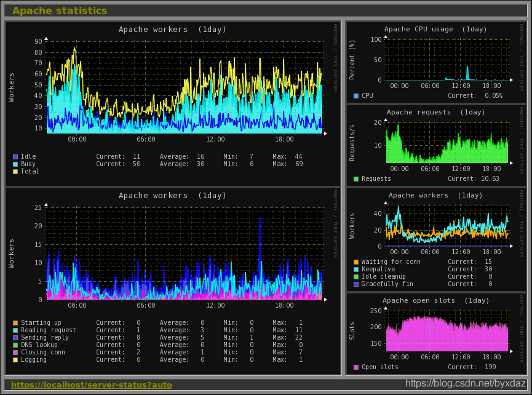This screenshot has height=395, width=532.
Task: Click the Idle cleanup legend swatch
Action: 356,277
